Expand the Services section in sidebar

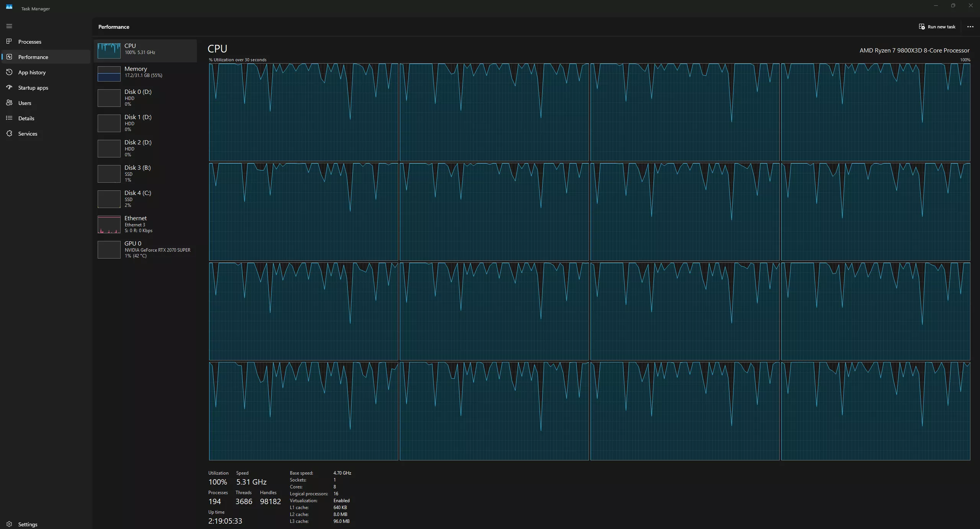[27, 134]
